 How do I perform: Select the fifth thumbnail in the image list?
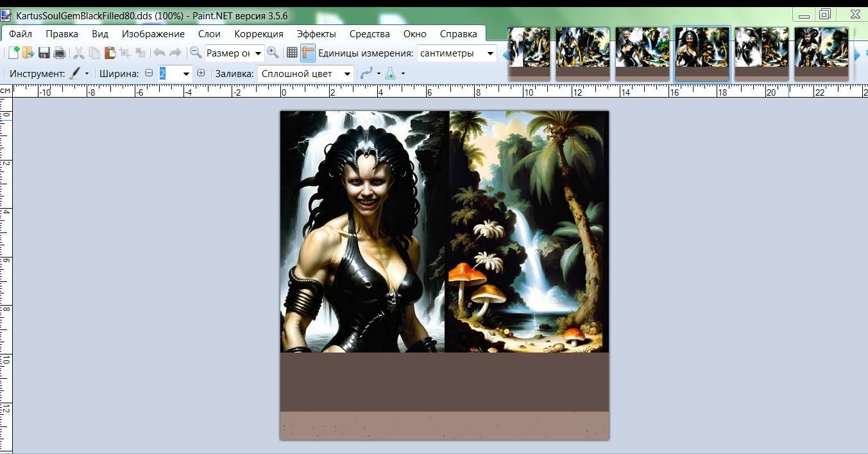762,54
